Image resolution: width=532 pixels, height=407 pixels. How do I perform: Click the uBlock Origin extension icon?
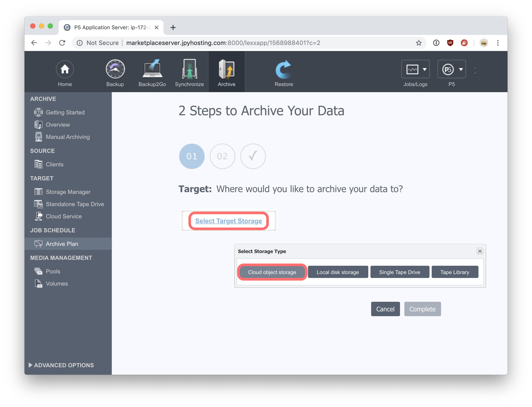click(450, 43)
